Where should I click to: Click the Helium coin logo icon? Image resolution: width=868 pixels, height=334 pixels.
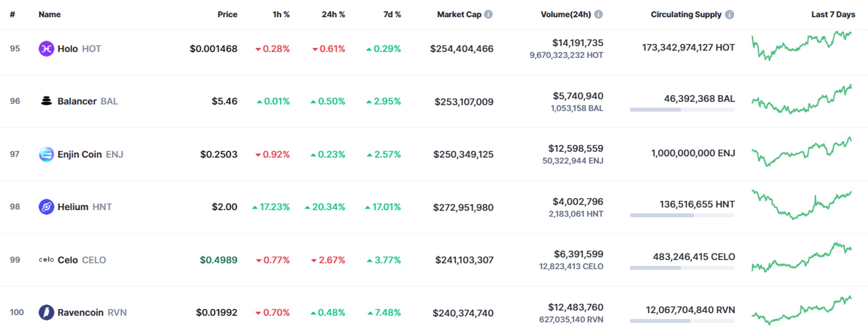tap(46, 206)
